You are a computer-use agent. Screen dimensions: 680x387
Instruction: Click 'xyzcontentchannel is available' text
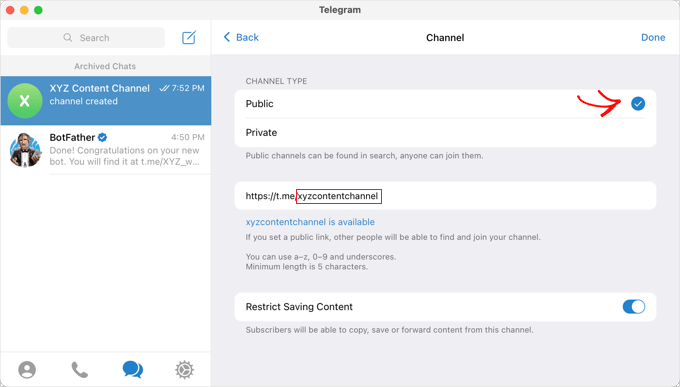tap(310, 222)
